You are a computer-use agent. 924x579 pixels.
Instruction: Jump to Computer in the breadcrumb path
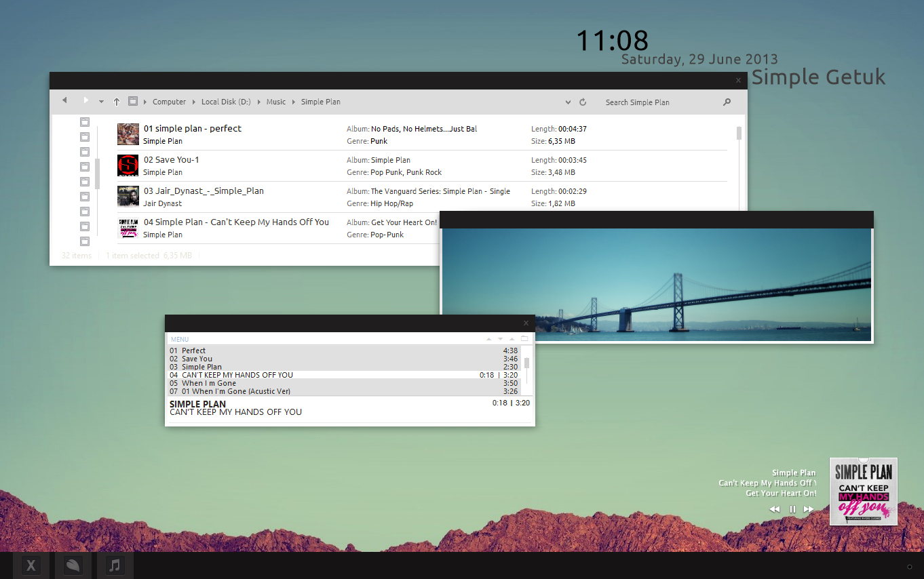(169, 102)
